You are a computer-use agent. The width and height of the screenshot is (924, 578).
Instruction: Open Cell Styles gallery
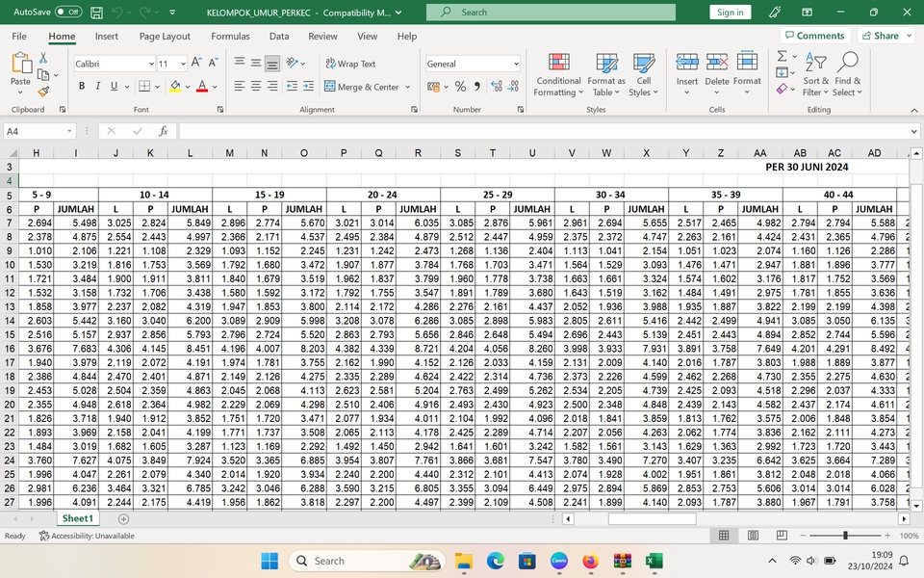click(643, 74)
